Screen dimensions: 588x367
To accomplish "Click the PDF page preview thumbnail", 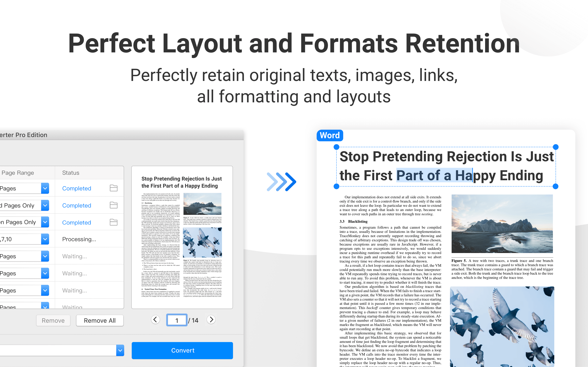I will click(x=182, y=237).
